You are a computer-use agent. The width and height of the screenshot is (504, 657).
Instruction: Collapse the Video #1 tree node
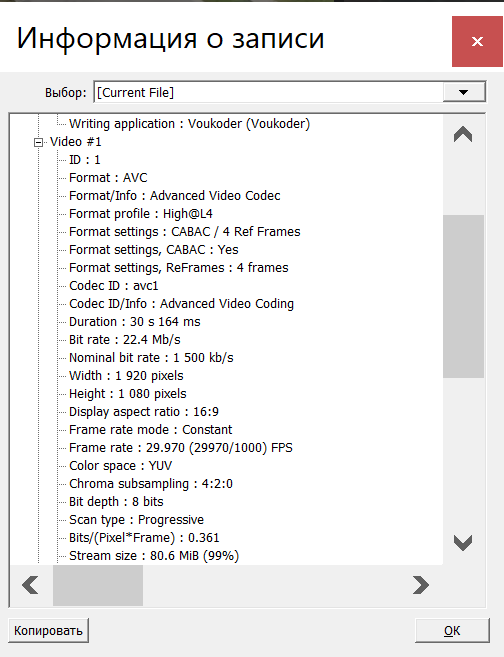click(x=39, y=142)
